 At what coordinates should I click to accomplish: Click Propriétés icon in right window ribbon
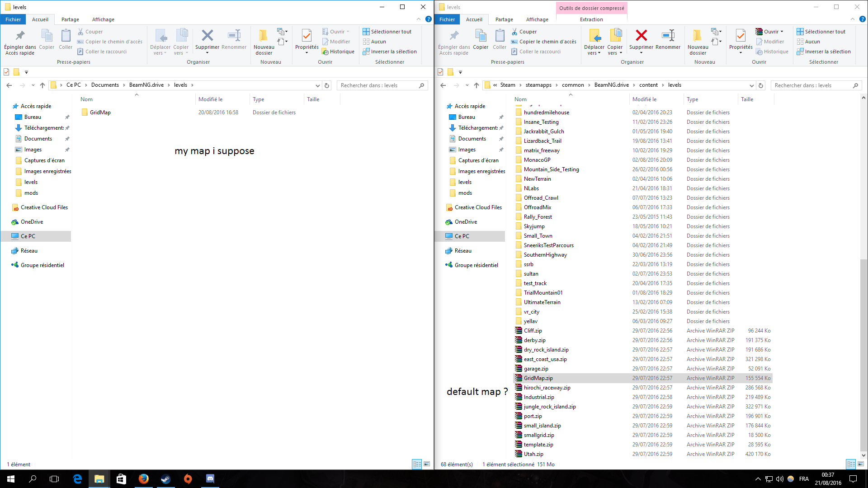point(741,35)
